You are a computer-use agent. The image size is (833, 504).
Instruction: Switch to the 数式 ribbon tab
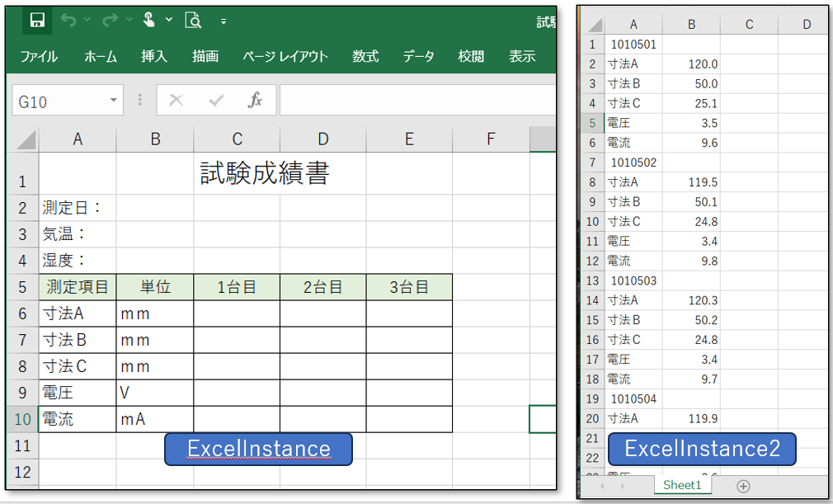point(365,57)
